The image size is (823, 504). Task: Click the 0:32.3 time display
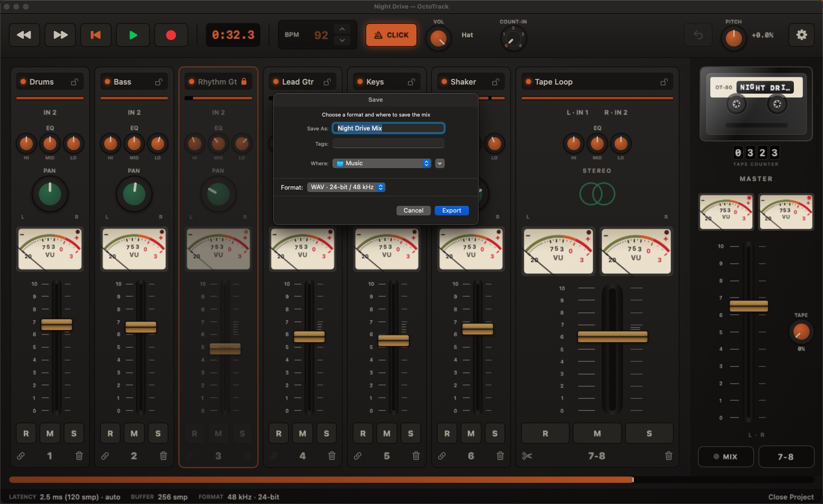pos(233,35)
